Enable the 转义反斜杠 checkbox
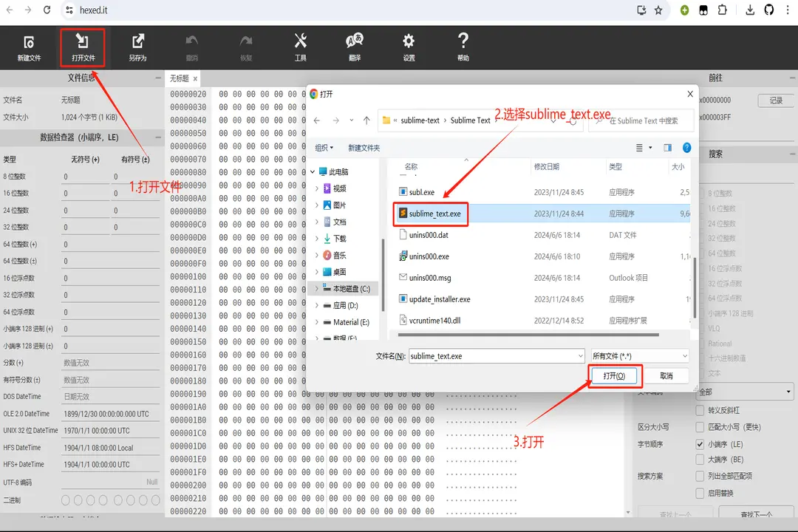798x532 pixels. coord(700,410)
